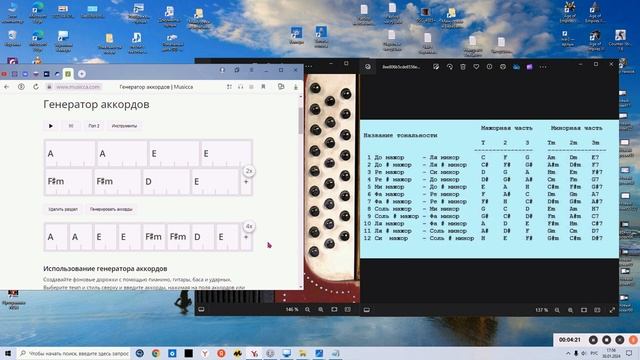Zoom out in the right Photos window
This screenshot has height=360, width=640.
pyautogui.click(x=557, y=310)
